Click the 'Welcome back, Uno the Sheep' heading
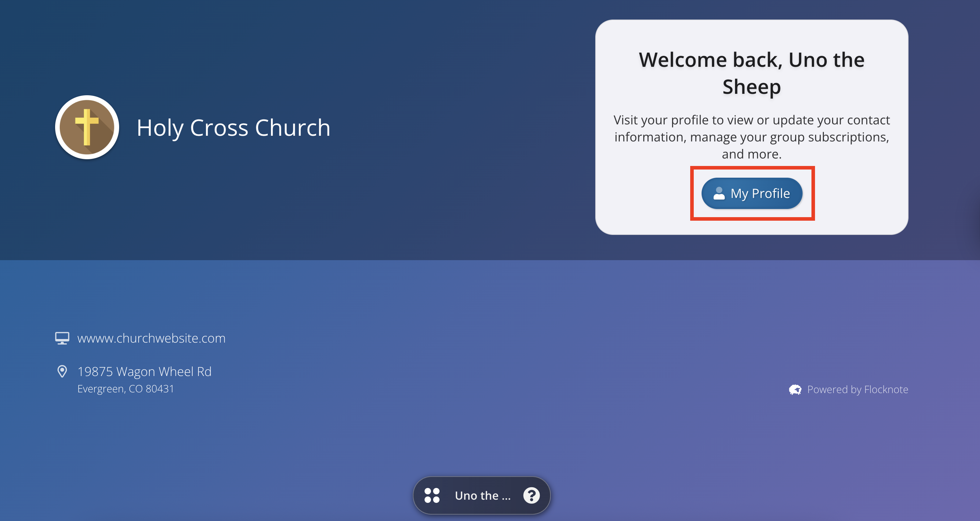Image resolution: width=980 pixels, height=521 pixels. [751, 73]
